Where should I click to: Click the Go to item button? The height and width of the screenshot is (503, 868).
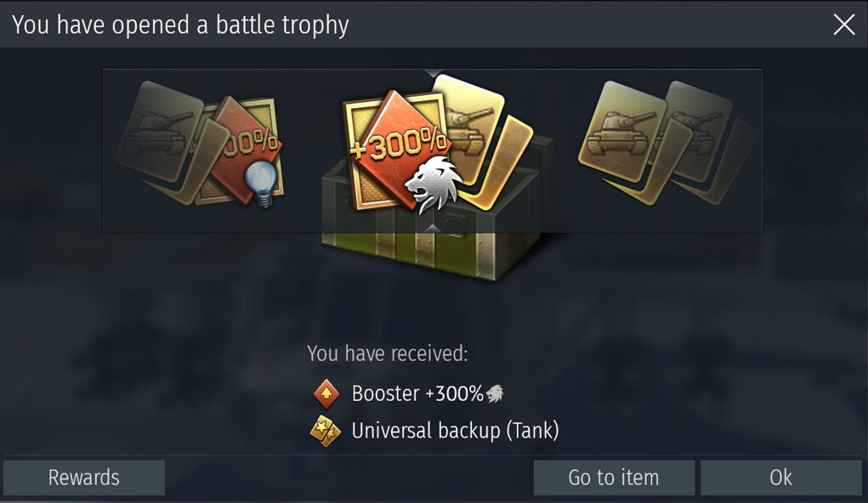click(x=614, y=478)
